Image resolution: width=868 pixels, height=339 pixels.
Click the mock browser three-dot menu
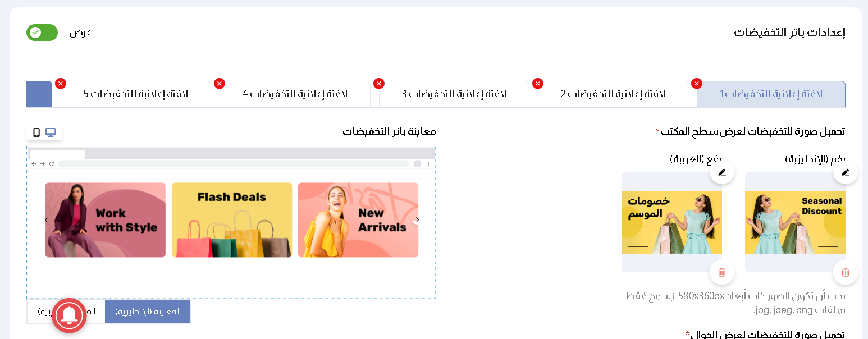428,164
